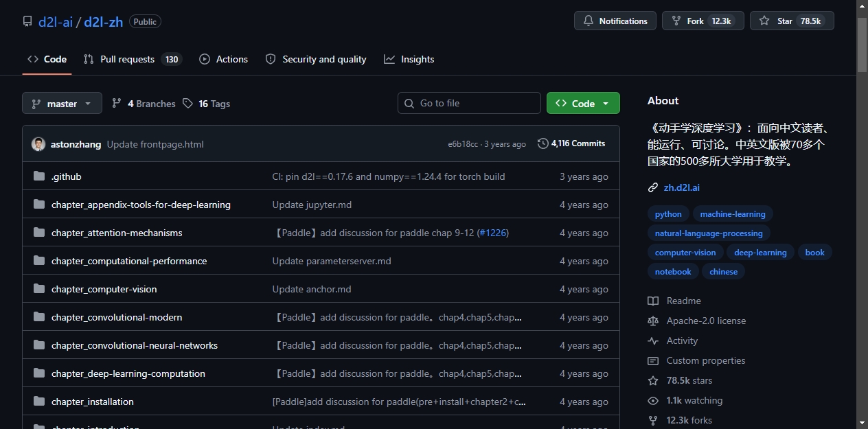Screen dimensions: 868x429
Task: Open chapter_computational-performance folder
Action: (129, 261)
